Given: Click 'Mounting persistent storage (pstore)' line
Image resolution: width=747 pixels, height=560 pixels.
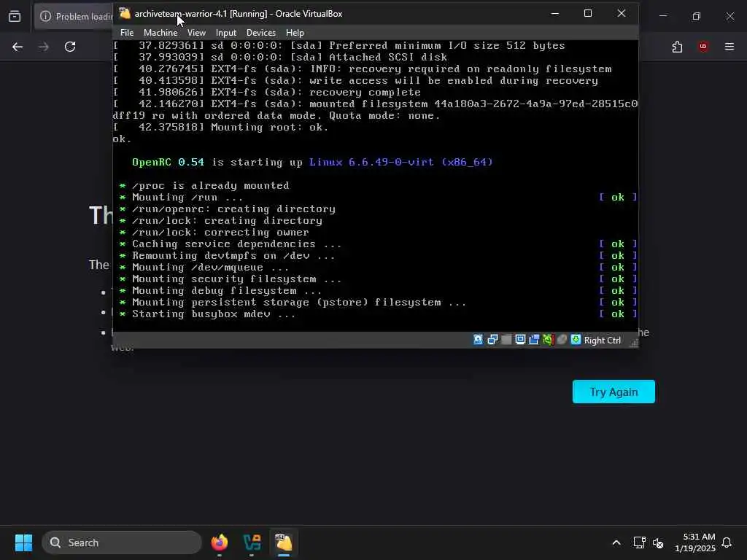Looking at the screenshot, I should coord(299,303).
